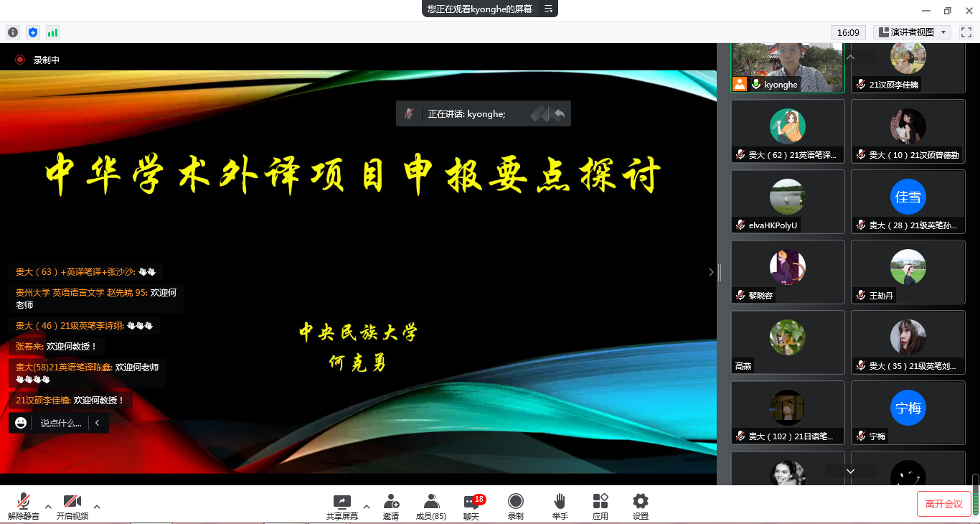Select 高燕 participant tile
The width and height of the screenshot is (980, 524).
[x=788, y=342]
